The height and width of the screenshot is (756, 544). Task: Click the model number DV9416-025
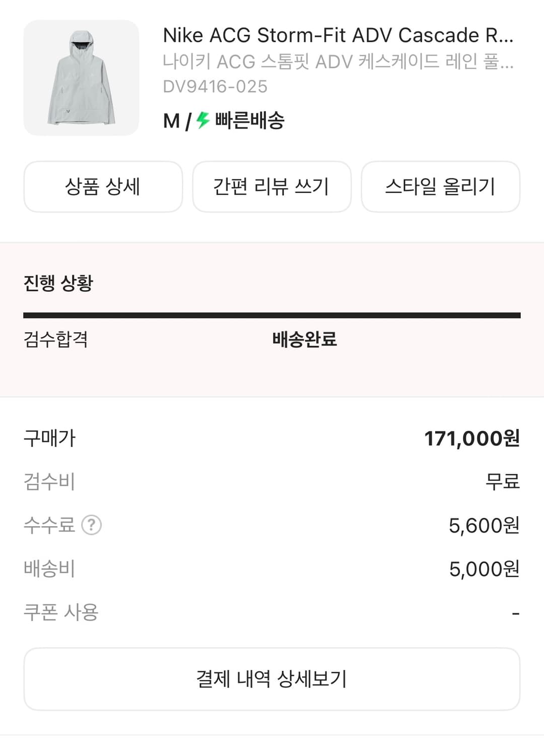tap(215, 87)
